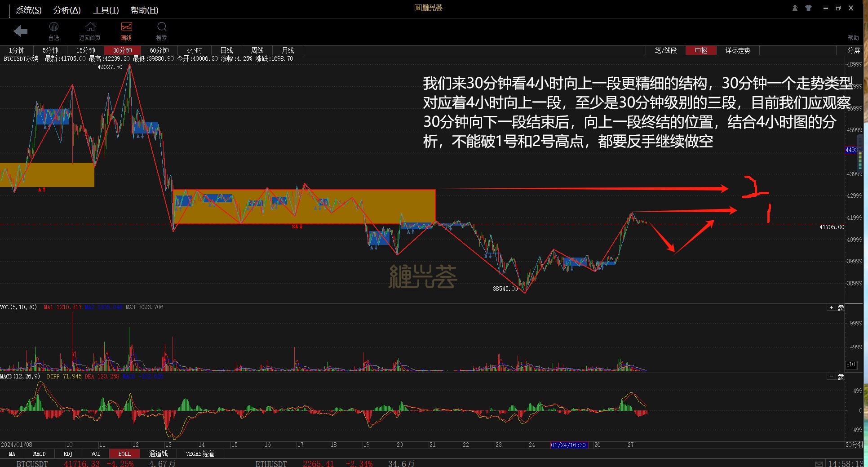Click the 分屏 split screen button

point(854,50)
